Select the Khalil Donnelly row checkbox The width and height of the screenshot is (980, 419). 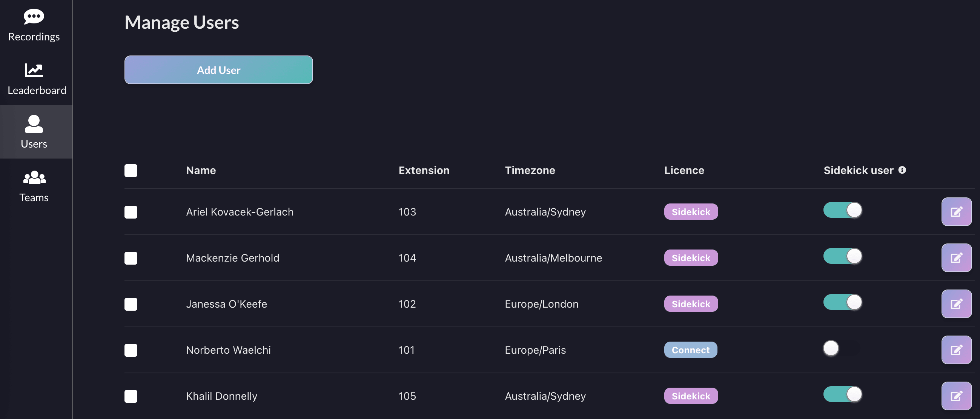(x=131, y=396)
